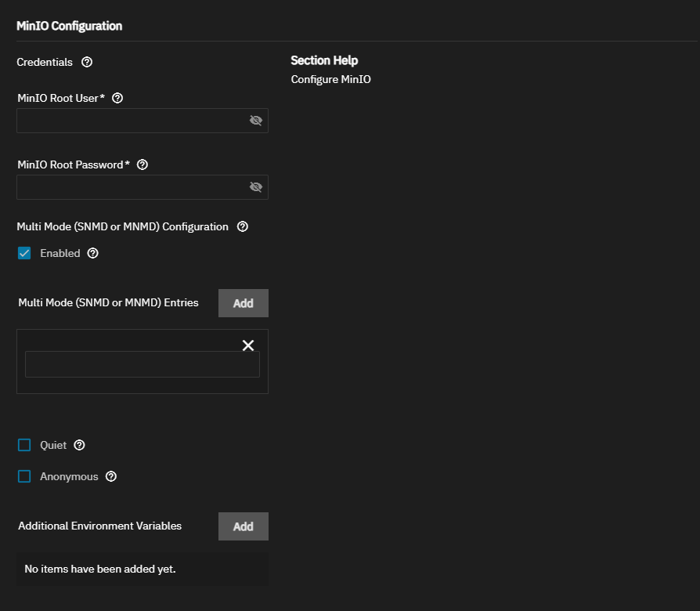Screen dimensions: 700x611
Task: Click the Section Help heading
Action: click(325, 60)
